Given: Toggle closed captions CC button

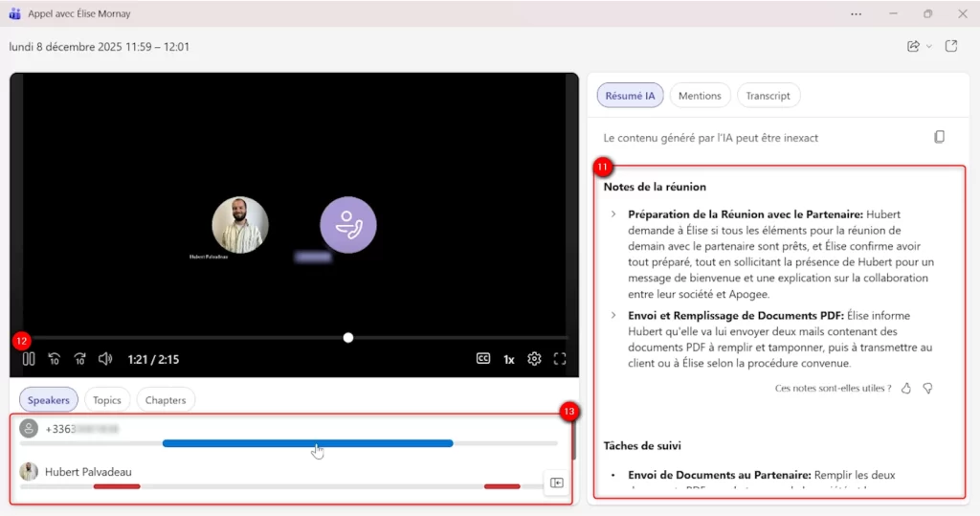Looking at the screenshot, I should click(x=483, y=359).
